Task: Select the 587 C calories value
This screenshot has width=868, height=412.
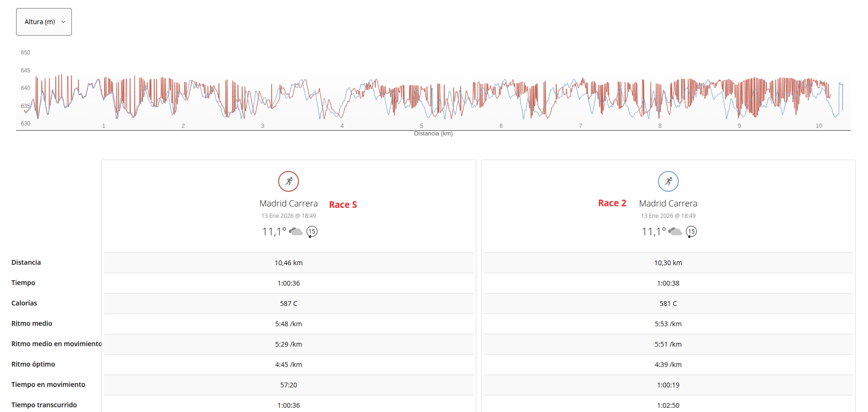Action: [289, 304]
